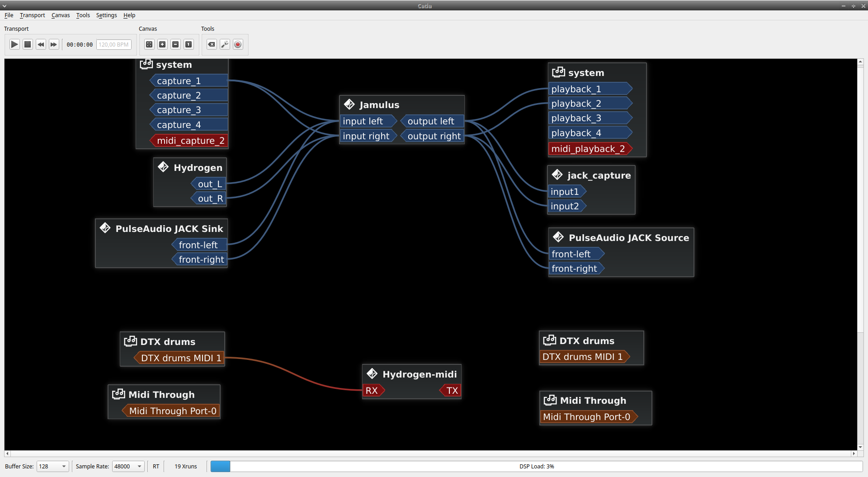Zoom in the canvas with plus icon
The width and height of the screenshot is (868, 477).
162,44
